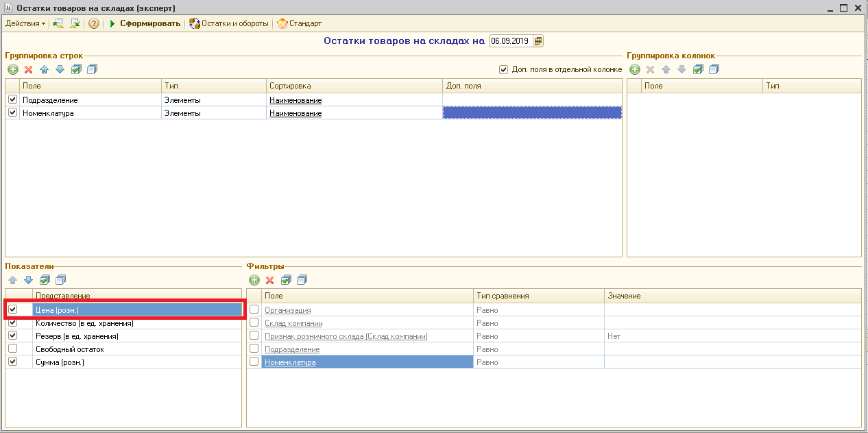868x433 pixels.
Task: Open the calendar picker next to date
Action: [538, 41]
